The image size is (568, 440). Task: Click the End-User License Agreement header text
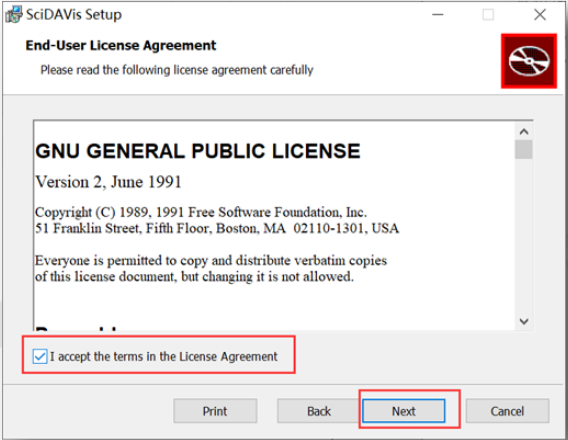coord(121,45)
